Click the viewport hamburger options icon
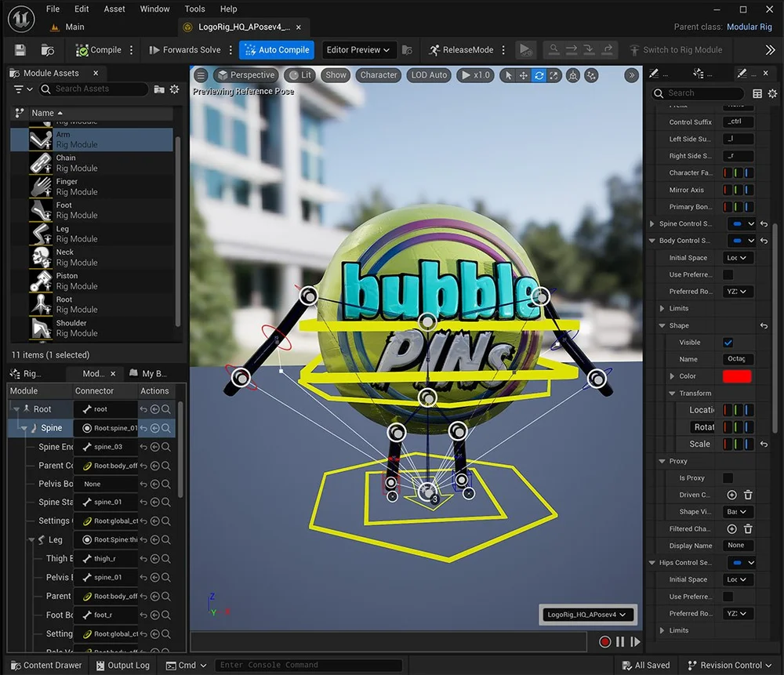 pos(201,75)
